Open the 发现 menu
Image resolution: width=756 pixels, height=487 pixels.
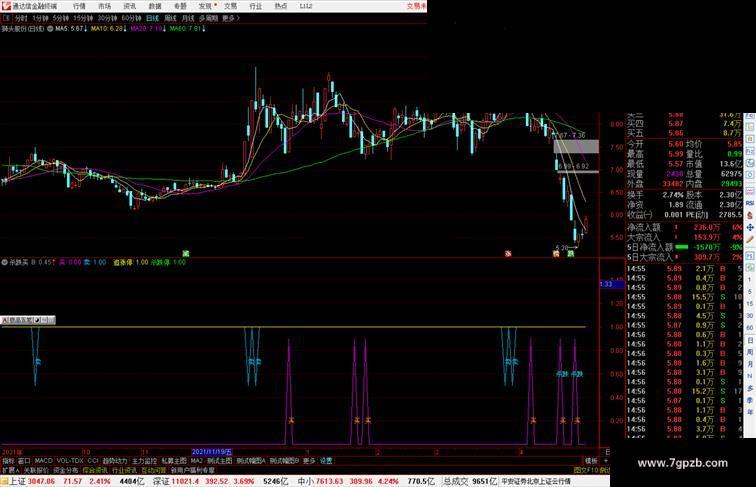tap(205, 6)
